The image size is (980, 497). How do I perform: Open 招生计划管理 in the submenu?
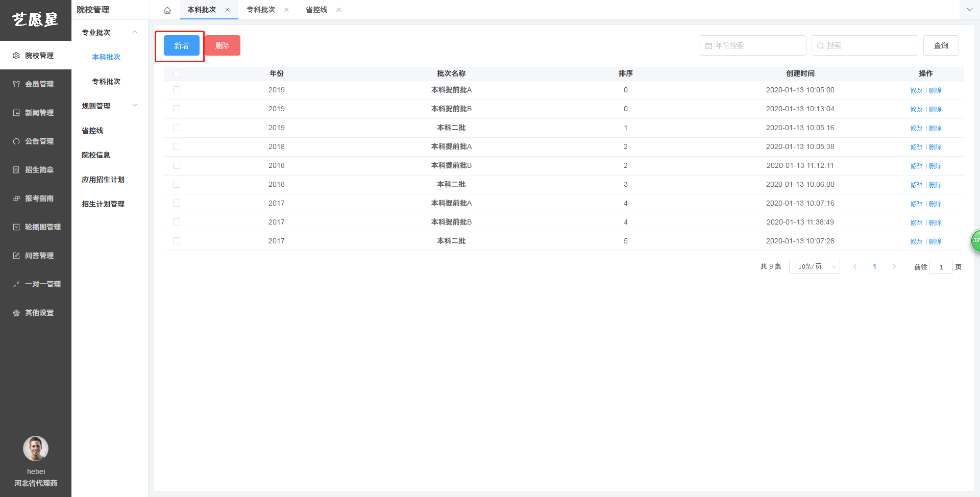tap(103, 204)
